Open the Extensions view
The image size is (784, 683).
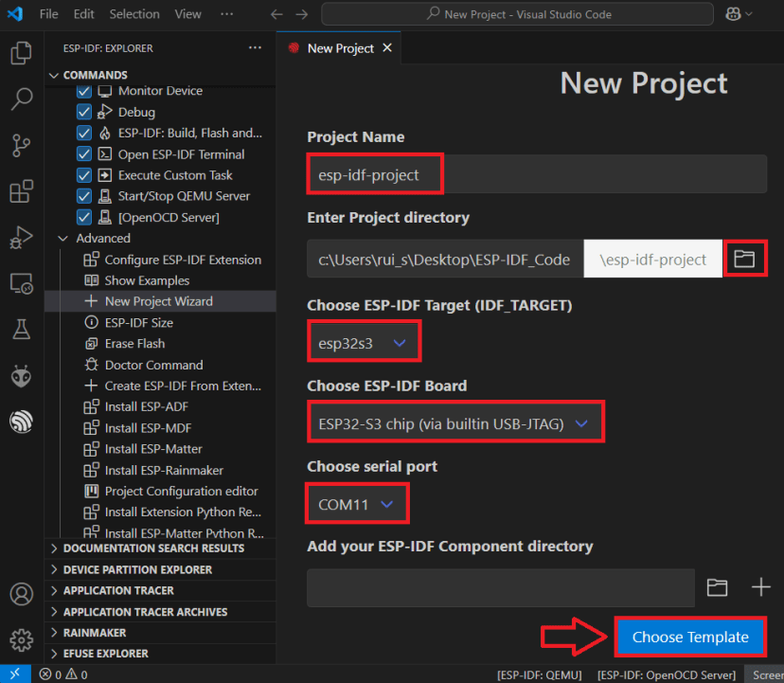coord(21,191)
